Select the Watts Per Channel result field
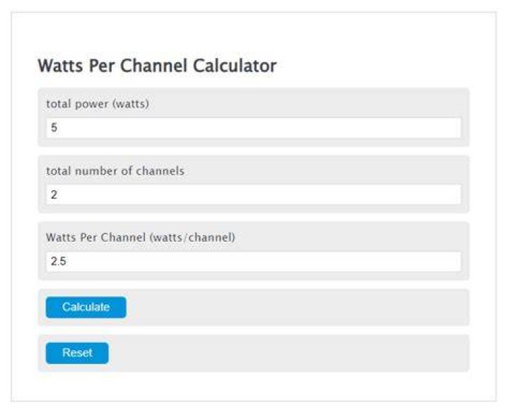The width and height of the screenshot is (509, 420). (x=254, y=262)
